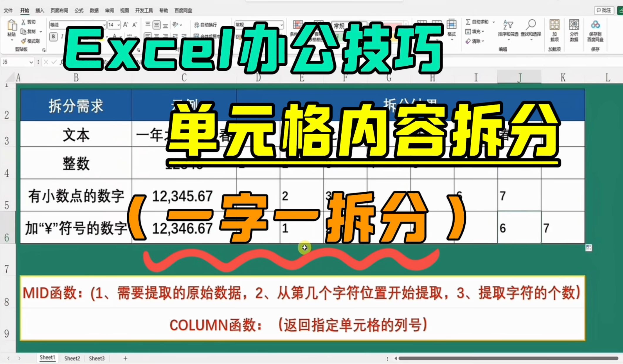This screenshot has height=364, width=623.
Task: Click the sheet tab scroll right arrow
Action: coord(19,358)
